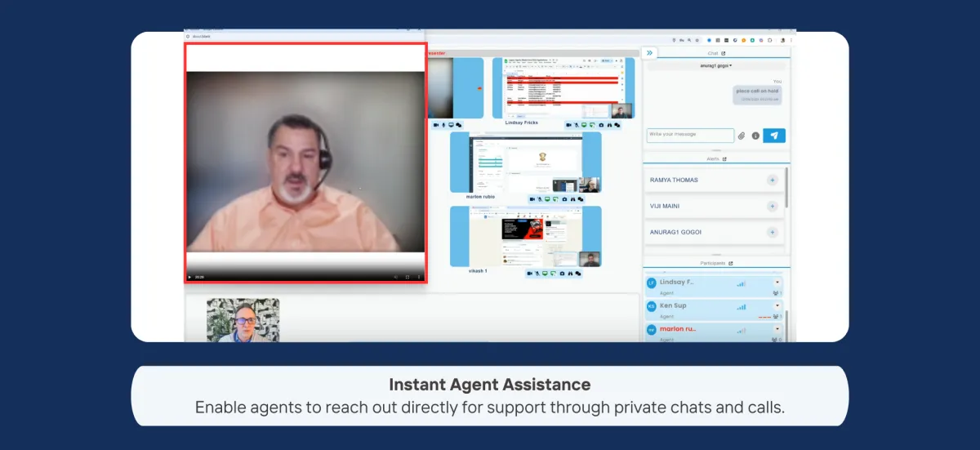
Task: Select Lindsay F.. participant avatar
Action: (x=651, y=283)
